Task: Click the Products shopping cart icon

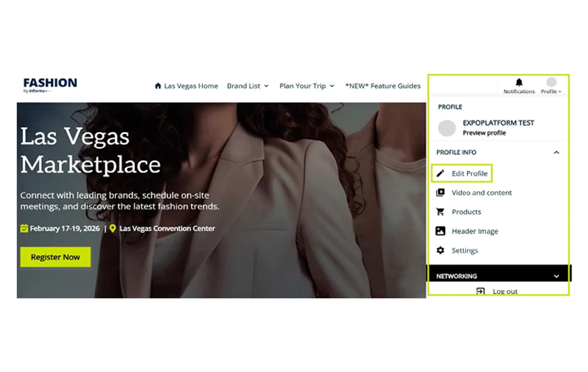Action: [x=440, y=212]
